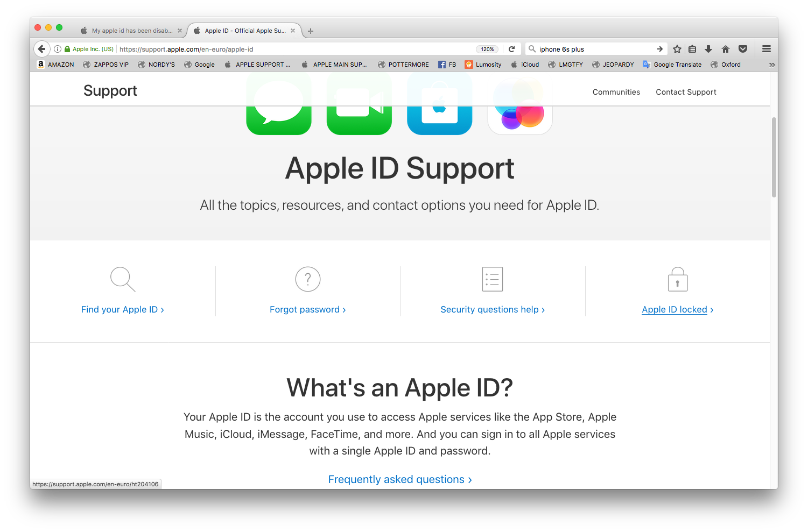Click the Support header link
The height and width of the screenshot is (532, 808).
click(110, 90)
